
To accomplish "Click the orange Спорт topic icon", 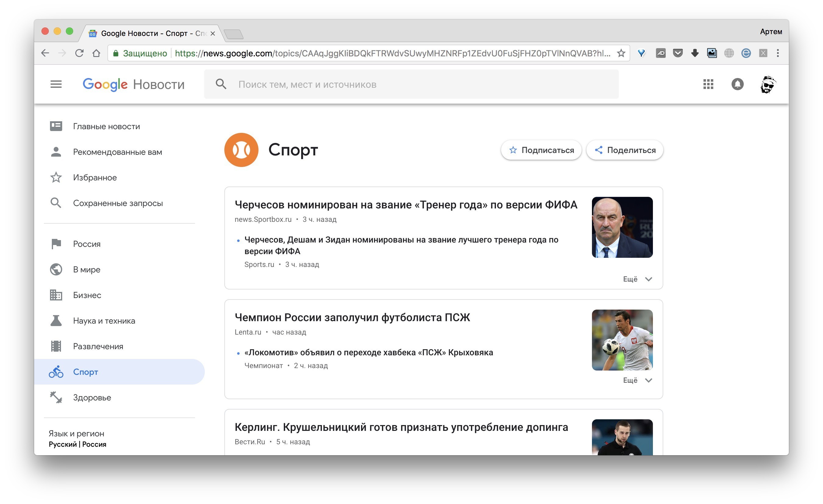I will click(x=241, y=150).
